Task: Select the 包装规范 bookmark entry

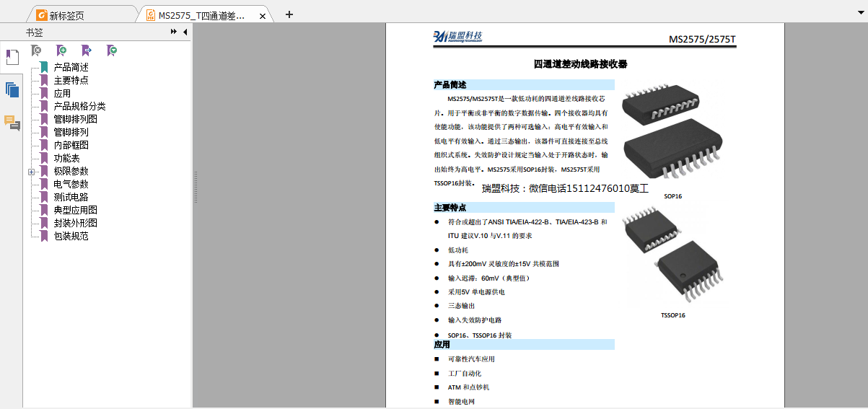Action: click(71, 236)
